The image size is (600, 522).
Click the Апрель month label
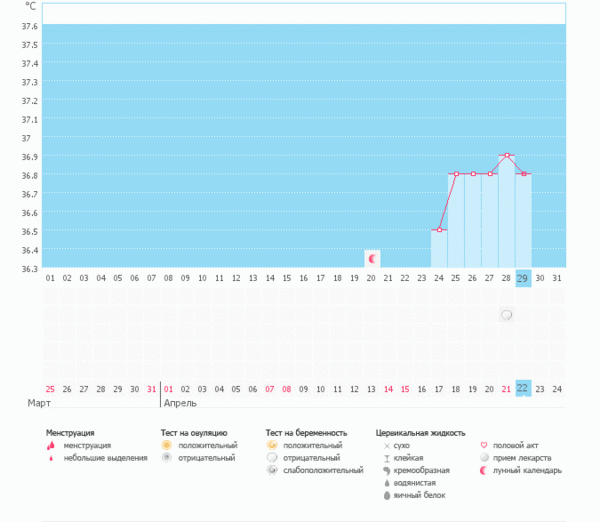180,403
